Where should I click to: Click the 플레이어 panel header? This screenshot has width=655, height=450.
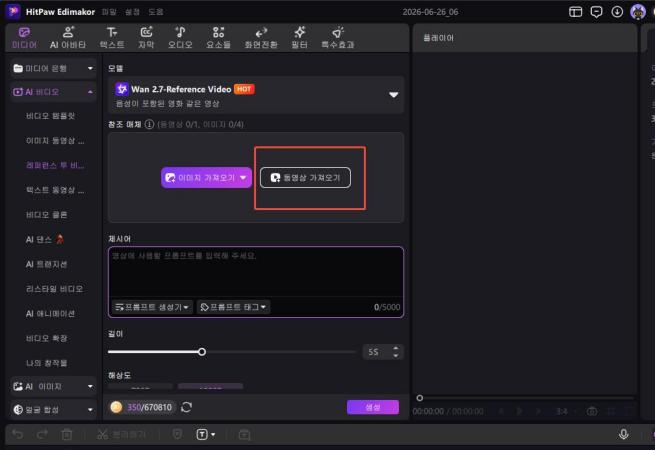click(438, 38)
